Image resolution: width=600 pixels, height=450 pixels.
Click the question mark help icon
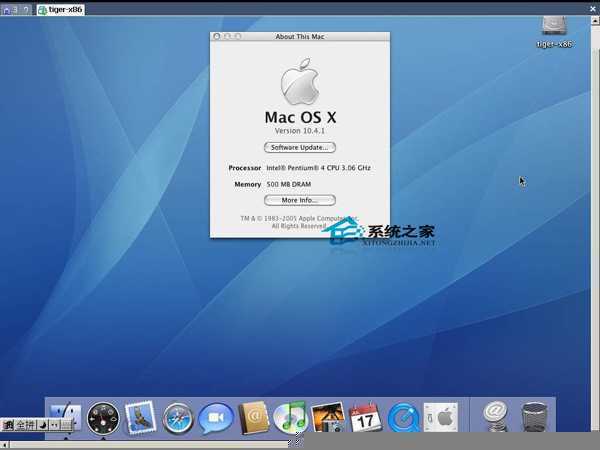point(26,10)
